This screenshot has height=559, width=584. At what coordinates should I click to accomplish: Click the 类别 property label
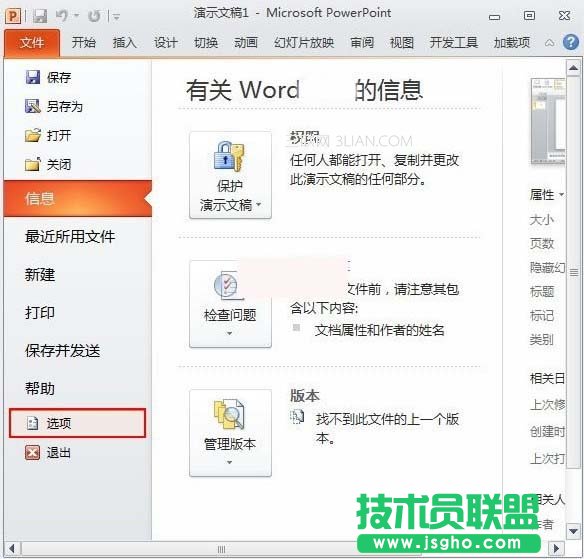pos(542,339)
